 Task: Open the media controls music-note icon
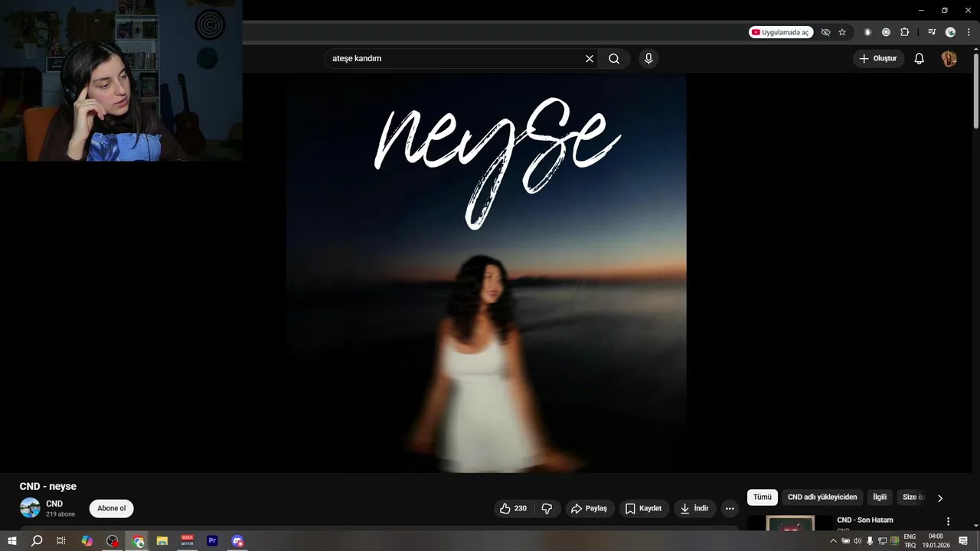pos(932,32)
